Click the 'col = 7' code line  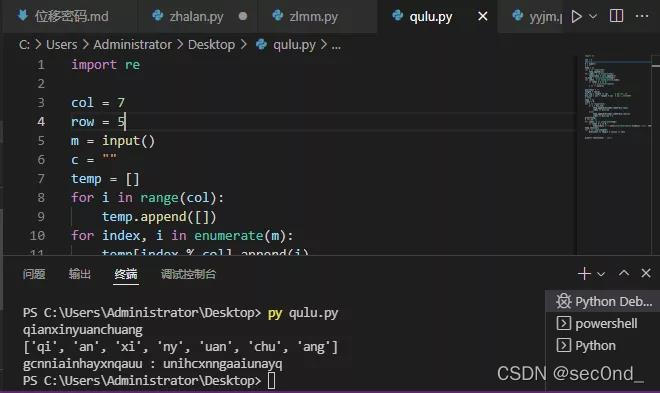pyautogui.click(x=98, y=103)
